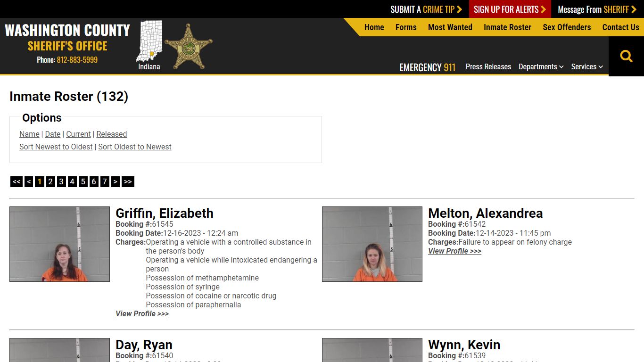Choose Sort Newest to Oldest
The image size is (644, 362).
tap(56, 147)
